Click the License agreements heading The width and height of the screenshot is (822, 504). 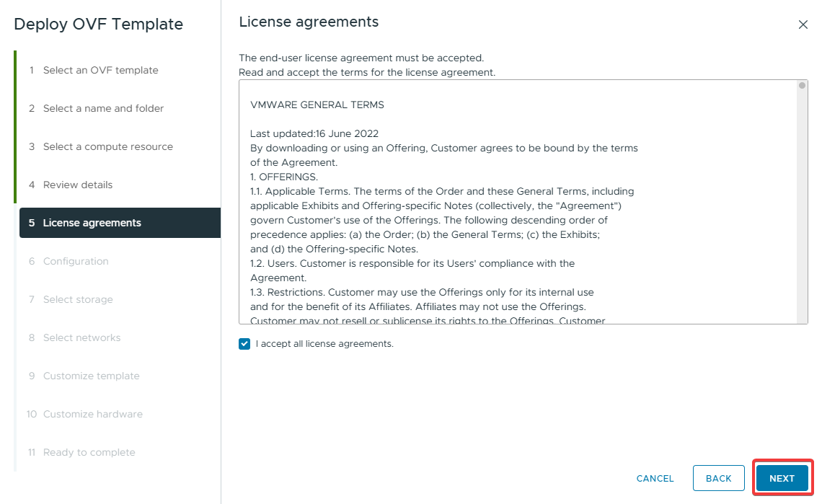pyautogui.click(x=309, y=22)
